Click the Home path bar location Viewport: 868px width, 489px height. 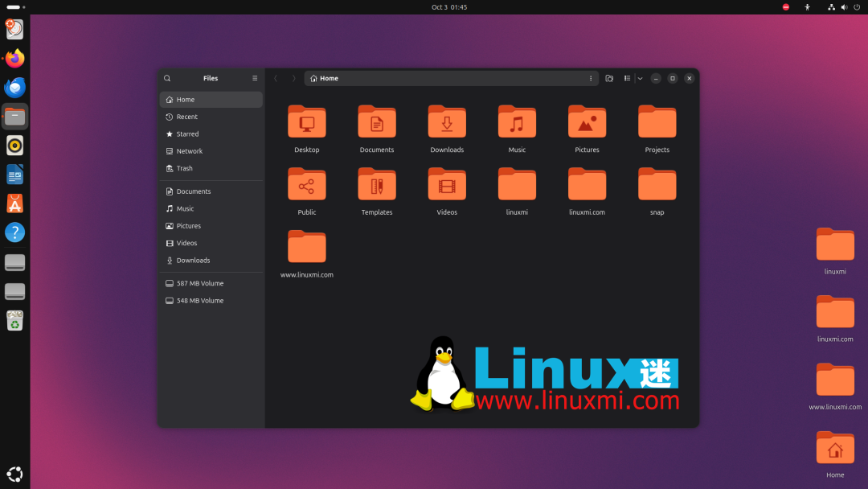point(325,78)
